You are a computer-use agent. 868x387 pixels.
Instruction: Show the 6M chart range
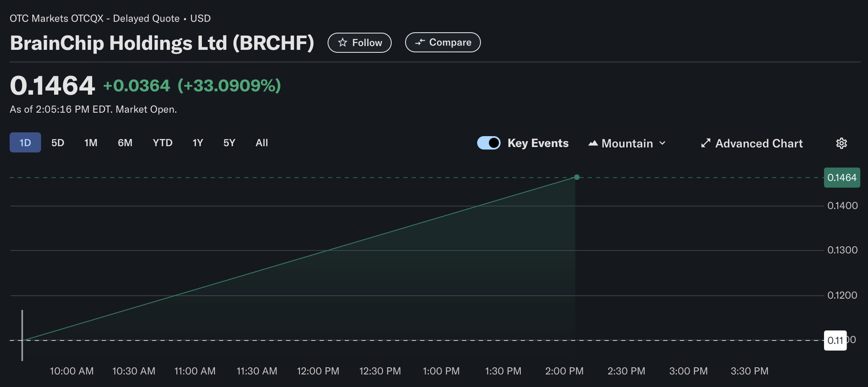coord(125,143)
